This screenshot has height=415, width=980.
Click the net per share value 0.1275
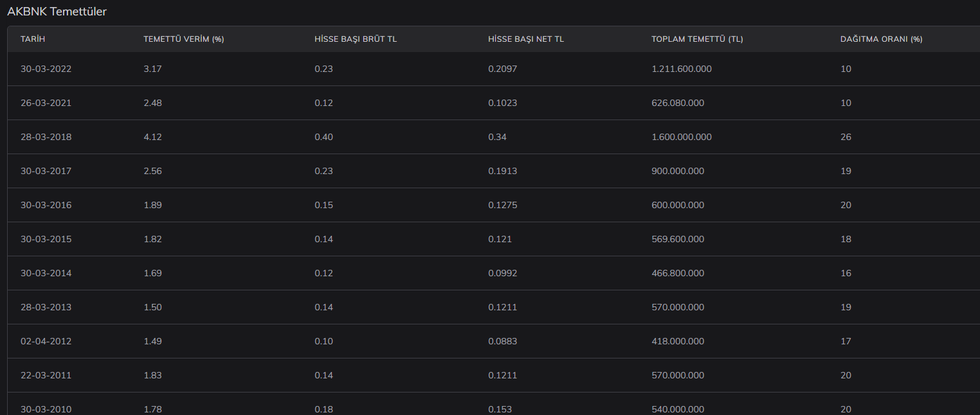502,205
